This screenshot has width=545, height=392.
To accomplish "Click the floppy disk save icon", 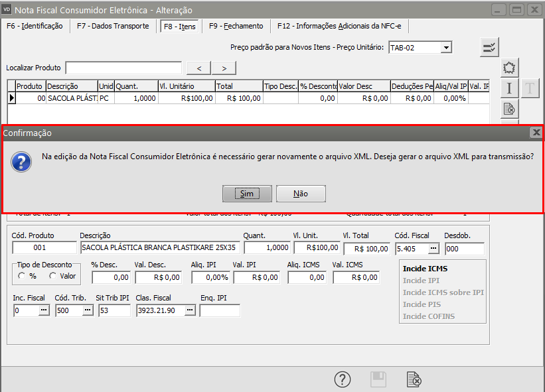I will click(x=378, y=379).
